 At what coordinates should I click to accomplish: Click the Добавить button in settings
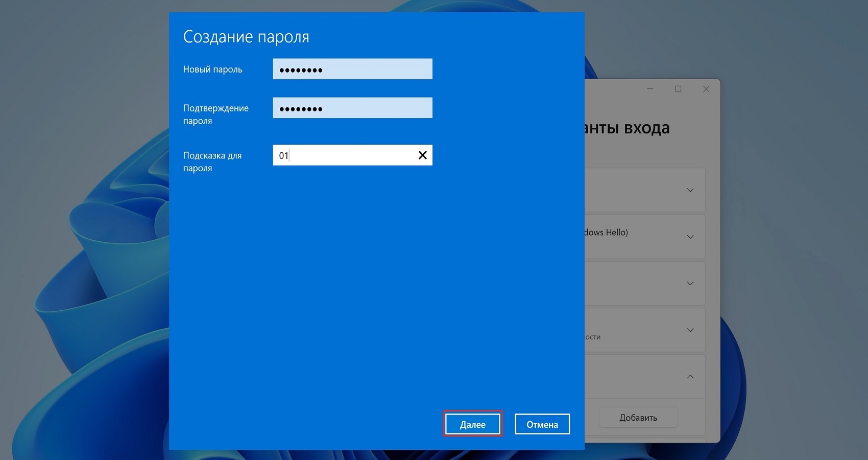638,418
